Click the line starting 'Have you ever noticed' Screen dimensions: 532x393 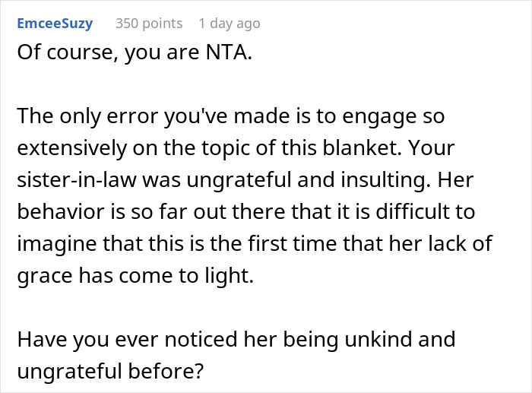click(x=236, y=339)
